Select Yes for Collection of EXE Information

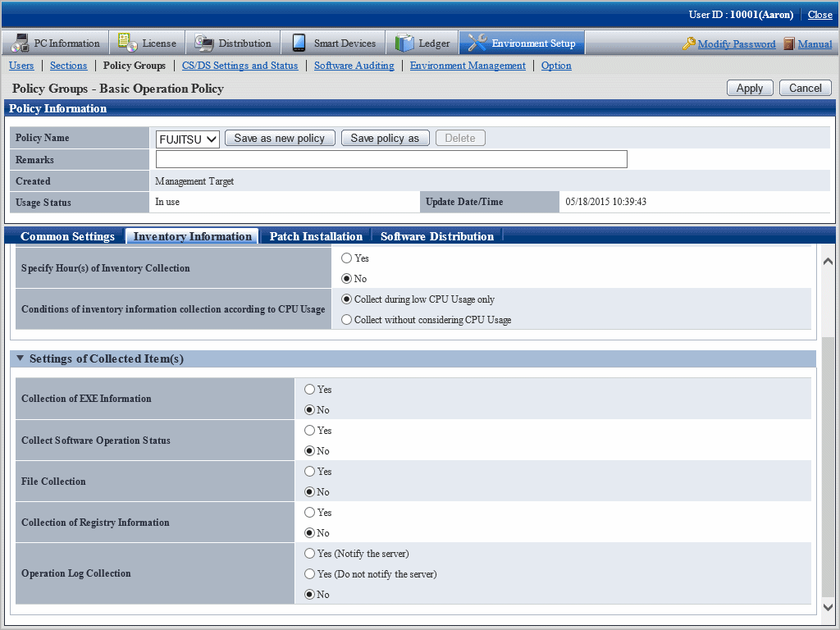(310, 390)
